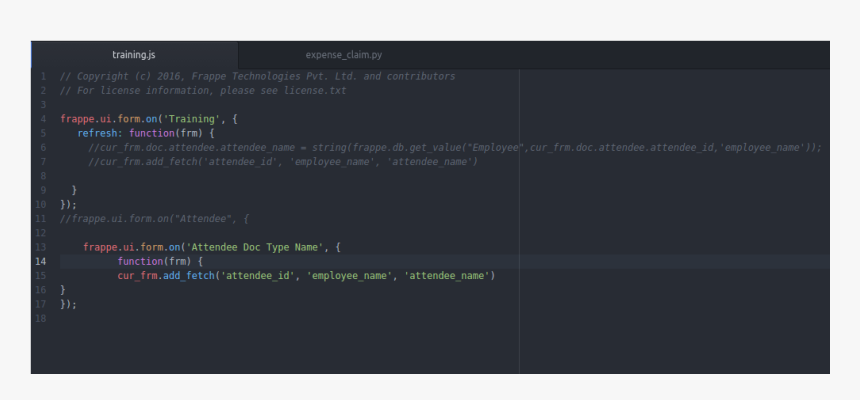Click the license information comment line
This screenshot has width=860, height=400.
[203, 91]
